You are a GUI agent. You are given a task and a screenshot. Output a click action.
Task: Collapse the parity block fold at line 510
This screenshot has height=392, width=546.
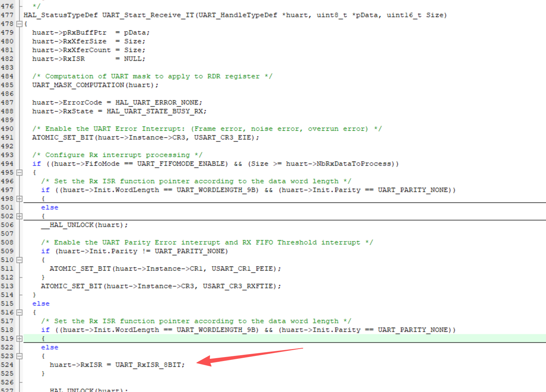[19, 260]
